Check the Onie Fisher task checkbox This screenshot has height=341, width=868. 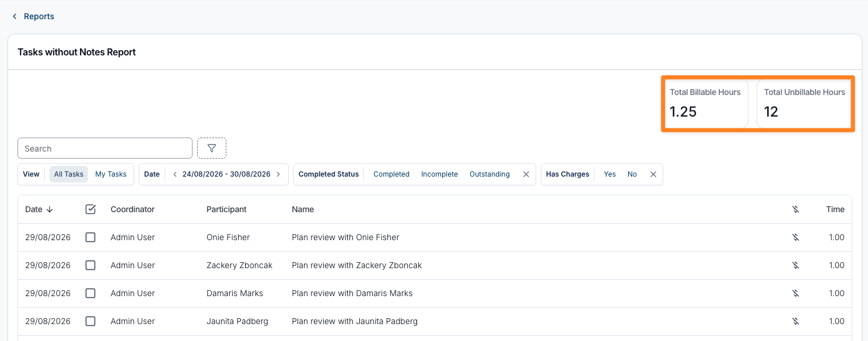click(90, 237)
